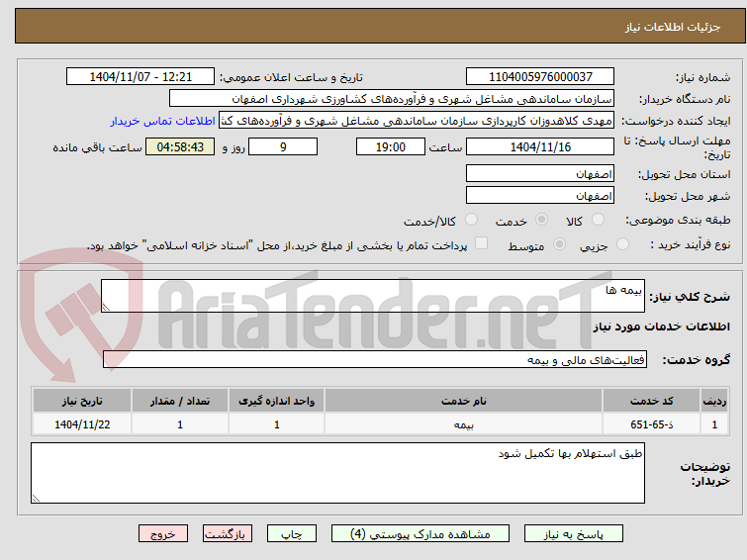Open مشاهده مدارک پیوستی (4) attachments
Screen dimensions: 747x560
point(420,534)
